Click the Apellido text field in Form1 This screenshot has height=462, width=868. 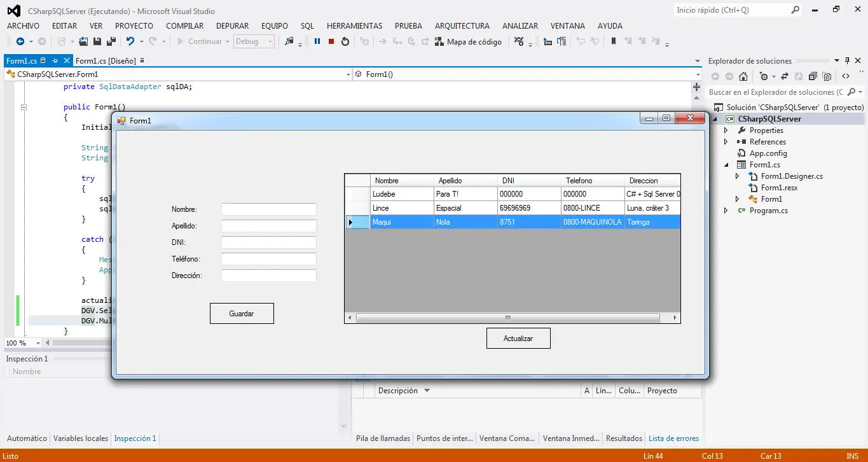coord(269,226)
